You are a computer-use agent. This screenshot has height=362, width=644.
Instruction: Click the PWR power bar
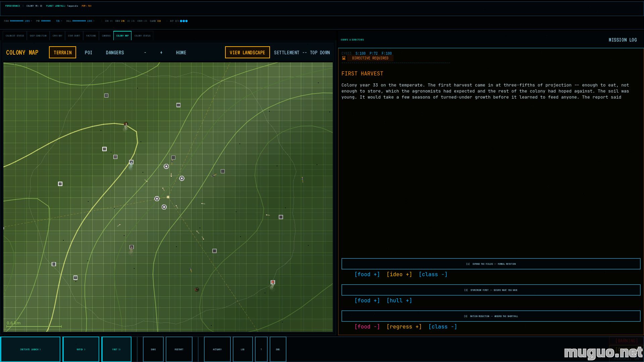[46, 21]
